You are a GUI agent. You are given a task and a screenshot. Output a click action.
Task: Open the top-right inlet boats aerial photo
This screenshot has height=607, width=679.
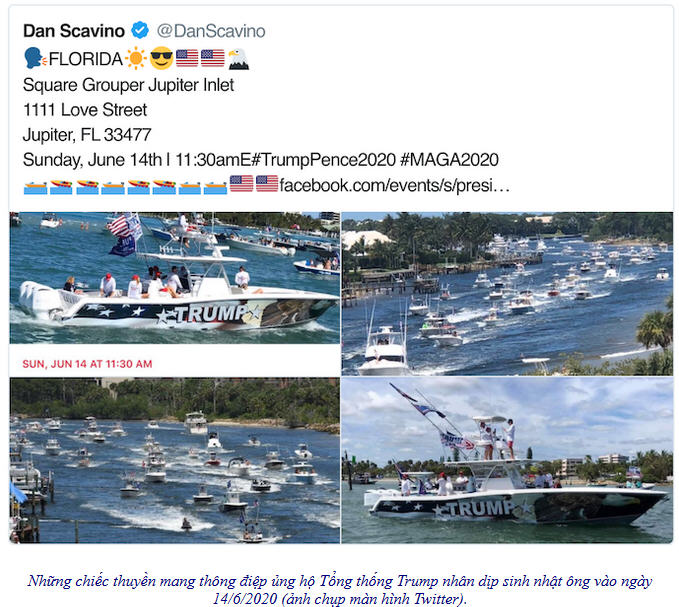tap(507, 294)
